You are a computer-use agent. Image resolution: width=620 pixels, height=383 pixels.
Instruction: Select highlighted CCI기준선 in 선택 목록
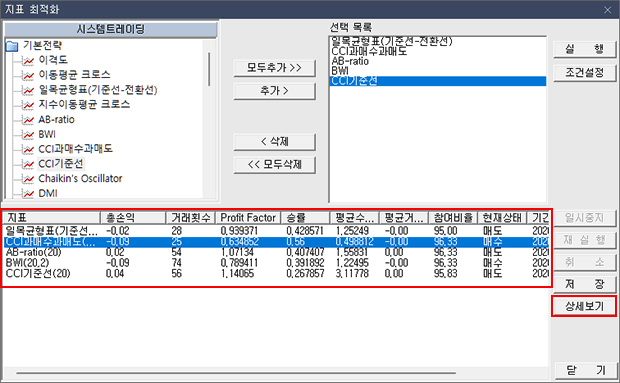(x=438, y=81)
